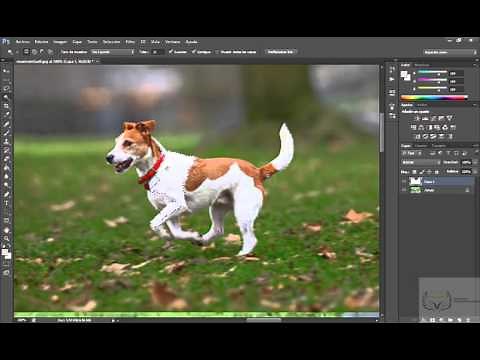Select the Brush tool
This screenshot has height=360, width=480.
click(x=6, y=132)
